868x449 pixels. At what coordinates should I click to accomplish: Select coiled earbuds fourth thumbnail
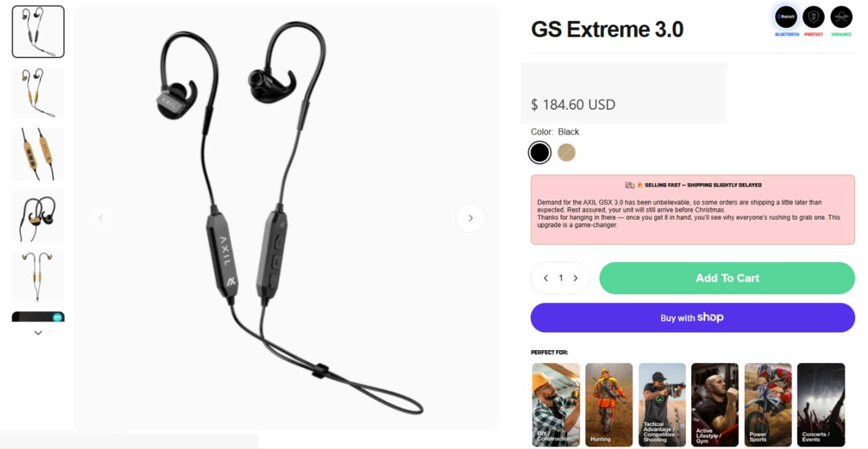[38, 215]
